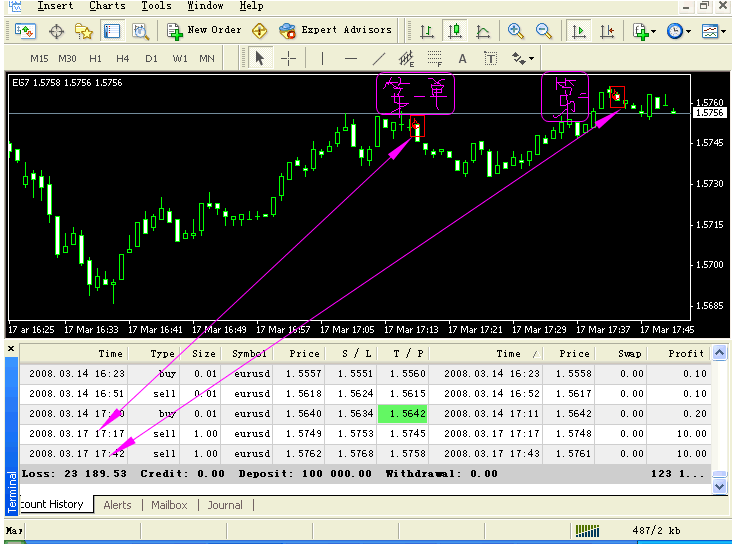This screenshot has width=736, height=544.
Task: Enable chart shift icon
Action: click(x=606, y=31)
